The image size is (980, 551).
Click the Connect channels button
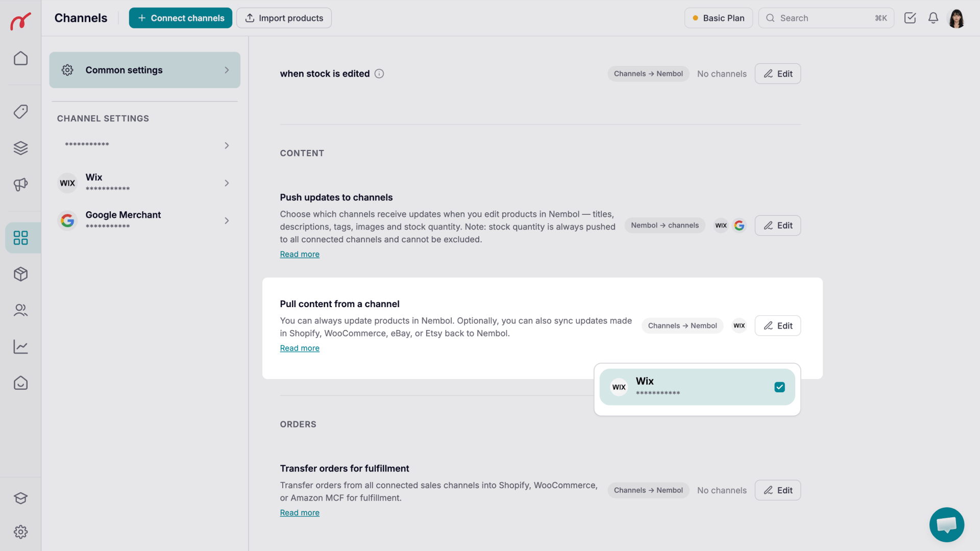pyautogui.click(x=180, y=18)
